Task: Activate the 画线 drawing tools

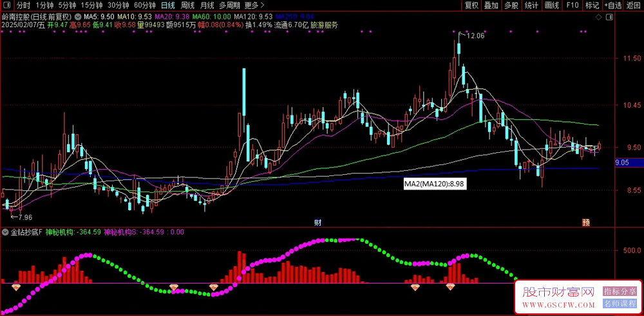Action: coord(552,5)
